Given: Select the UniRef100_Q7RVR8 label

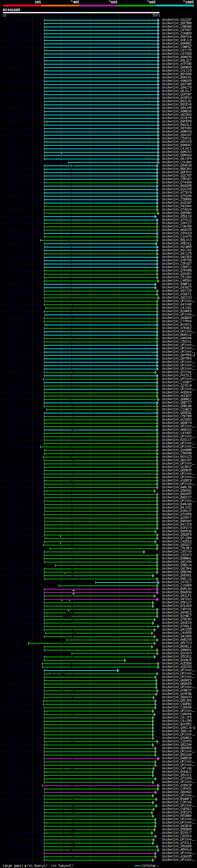Looking at the screenshot, I should click(x=177, y=271).
